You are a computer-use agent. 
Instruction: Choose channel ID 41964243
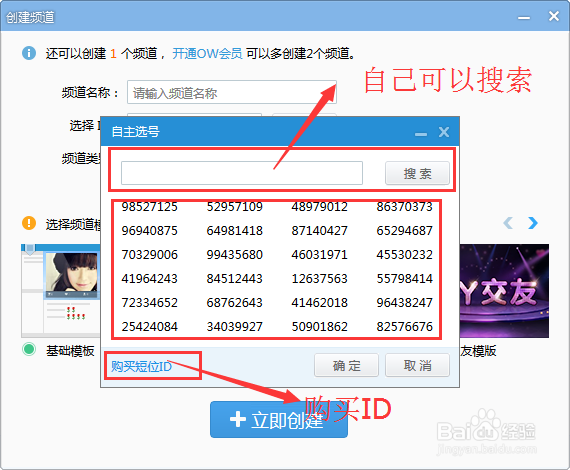pos(149,278)
